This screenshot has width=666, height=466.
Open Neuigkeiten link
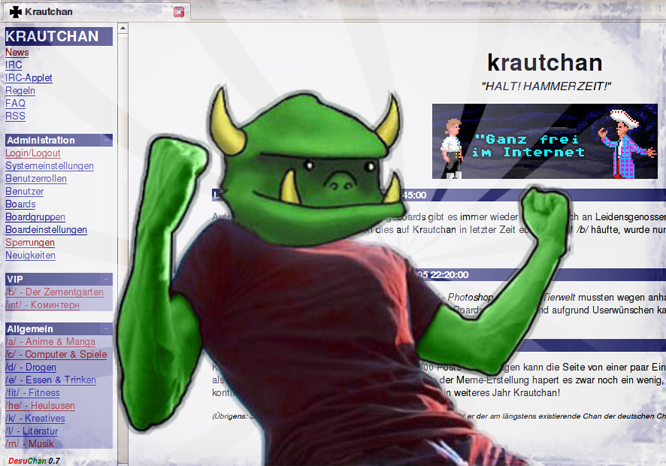30,255
